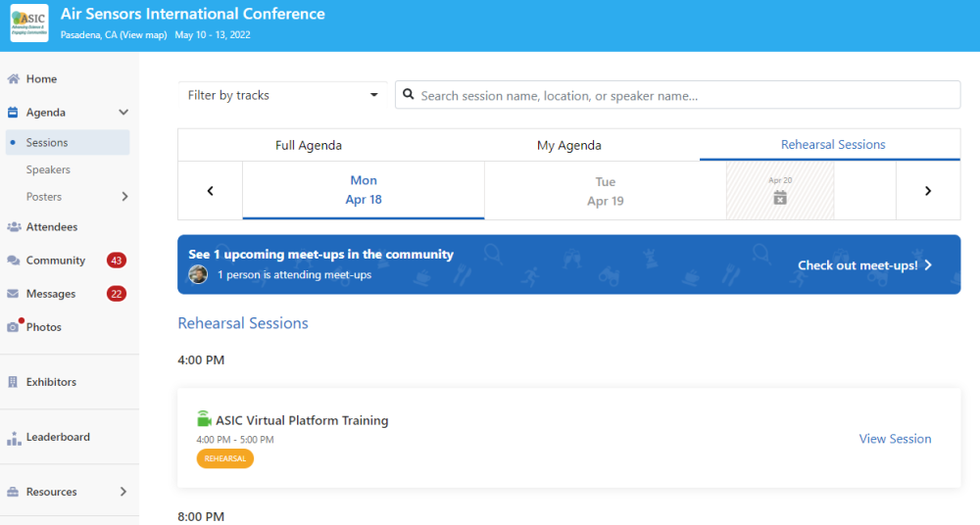The width and height of the screenshot is (980, 525).
Task: Open ASIC Virtual Platform Training session title
Action: click(x=302, y=420)
